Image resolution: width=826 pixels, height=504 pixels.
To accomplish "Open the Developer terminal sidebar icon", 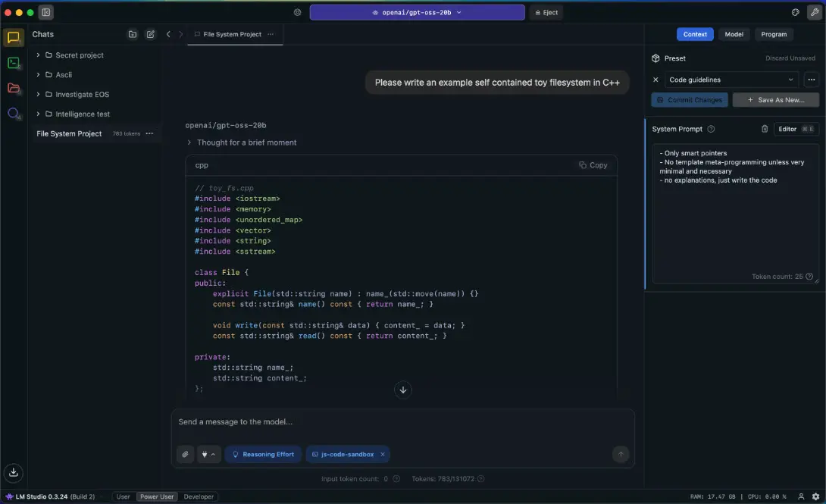I will coord(14,63).
